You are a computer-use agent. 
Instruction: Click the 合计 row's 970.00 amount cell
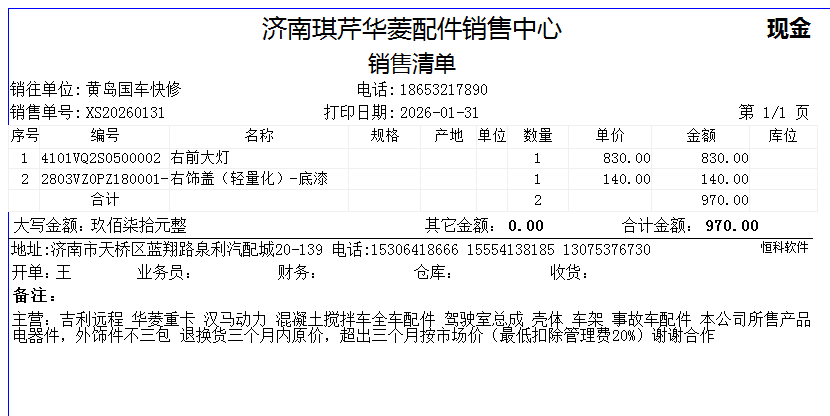point(724,200)
